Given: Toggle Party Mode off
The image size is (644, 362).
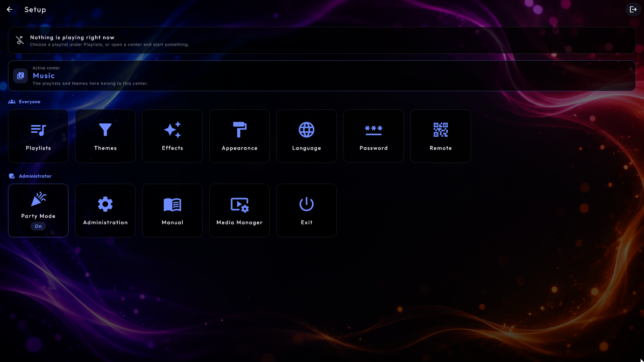Looking at the screenshot, I should [38, 210].
